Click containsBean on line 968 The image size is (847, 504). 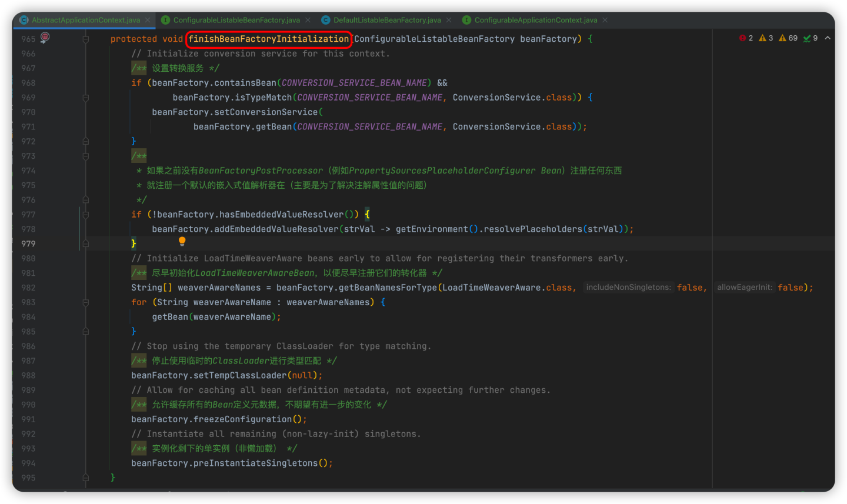(x=245, y=83)
